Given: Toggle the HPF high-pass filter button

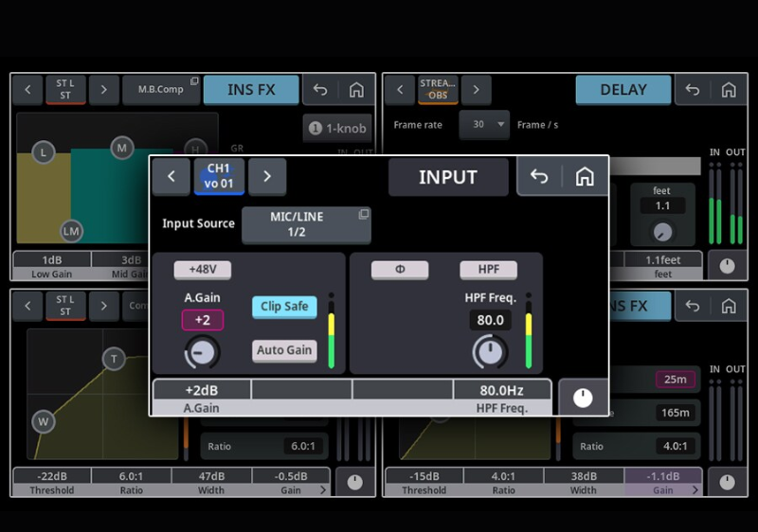Looking at the screenshot, I should [x=488, y=270].
